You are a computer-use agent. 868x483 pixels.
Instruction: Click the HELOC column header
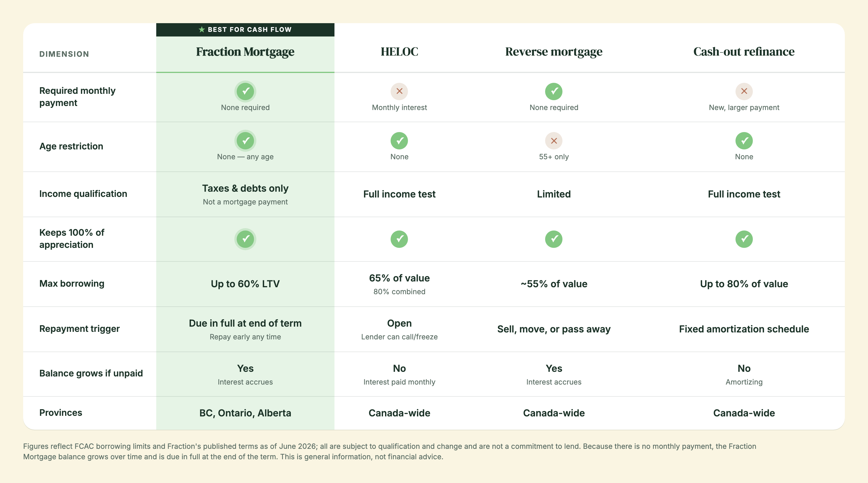coord(399,52)
